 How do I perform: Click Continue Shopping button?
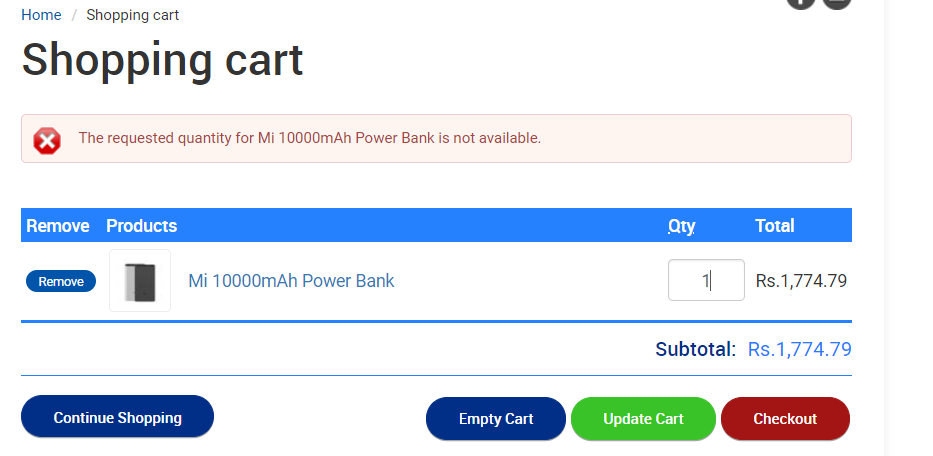point(117,417)
